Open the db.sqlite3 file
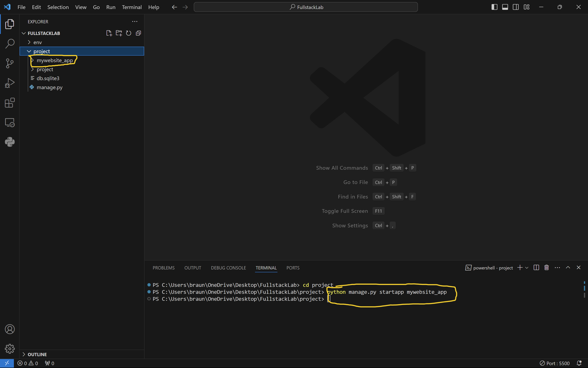This screenshot has height=368, width=588. [82, 78]
